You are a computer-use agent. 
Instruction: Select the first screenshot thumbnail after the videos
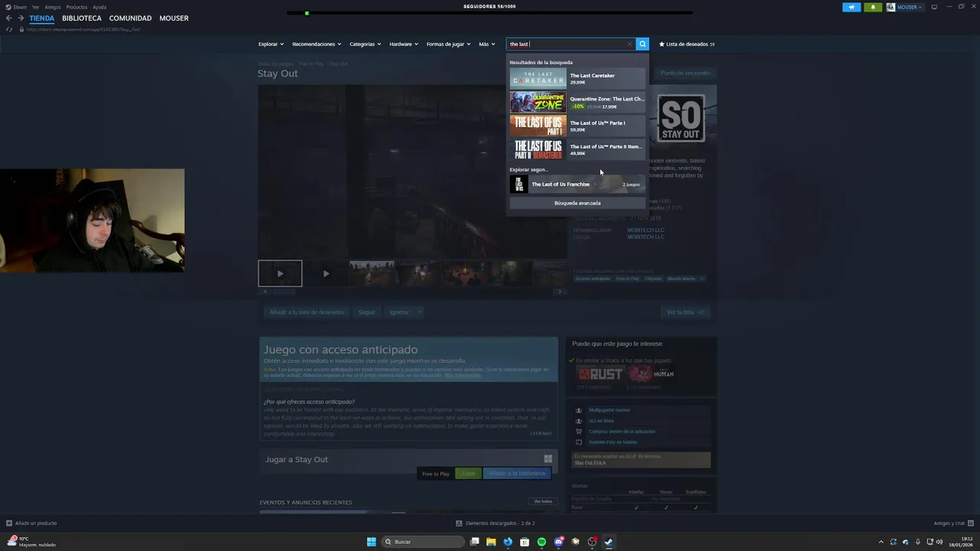click(371, 273)
